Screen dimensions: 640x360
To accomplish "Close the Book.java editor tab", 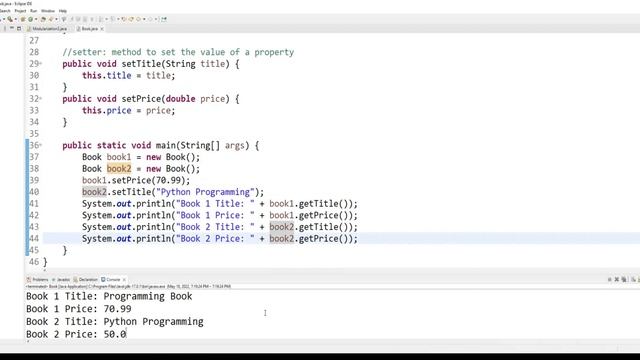I will (x=102, y=29).
